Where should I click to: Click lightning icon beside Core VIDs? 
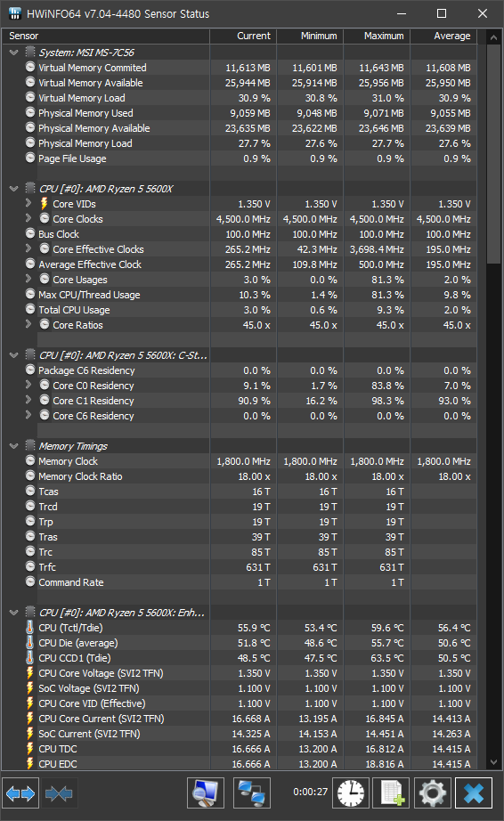(x=45, y=204)
